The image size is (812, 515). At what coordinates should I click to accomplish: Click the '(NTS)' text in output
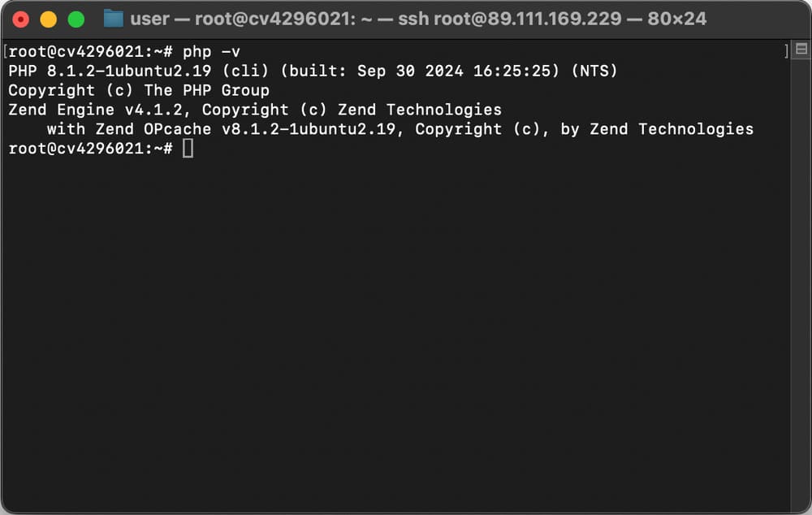594,71
